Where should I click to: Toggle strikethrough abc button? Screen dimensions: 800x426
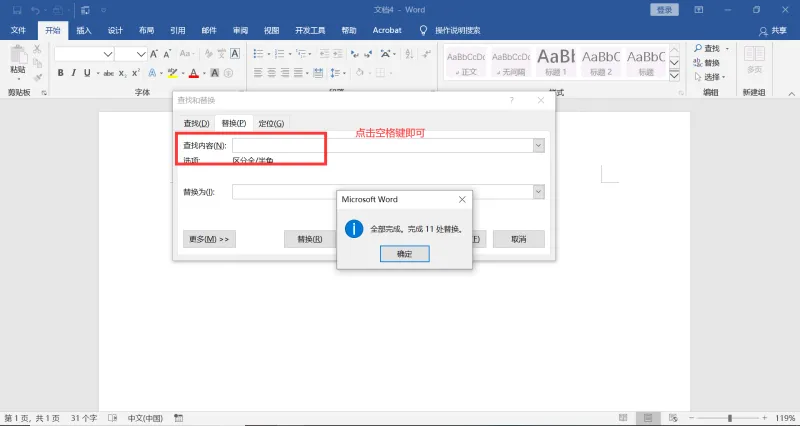click(109, 73)
